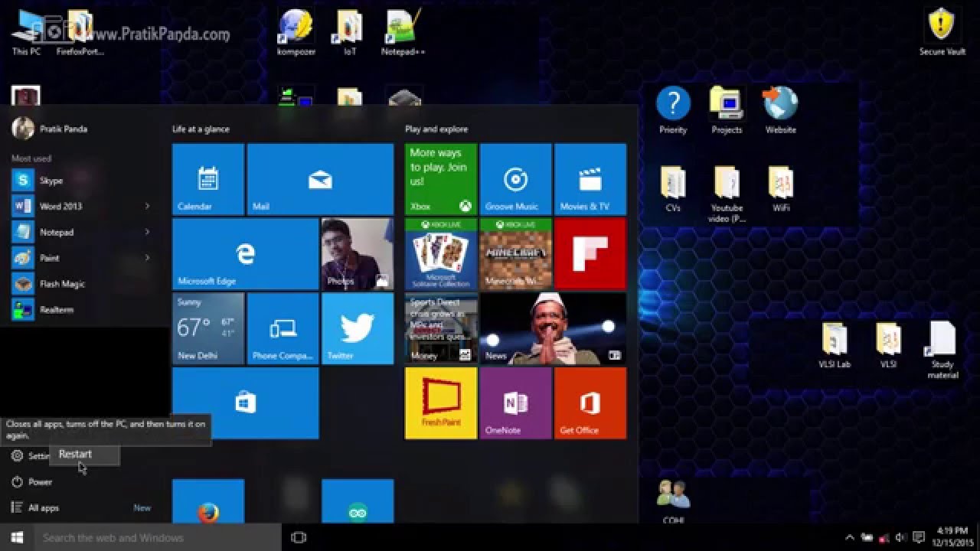Open the Firefox tile
The width and height of the screenshot is (980, 551).
[208, 501]
